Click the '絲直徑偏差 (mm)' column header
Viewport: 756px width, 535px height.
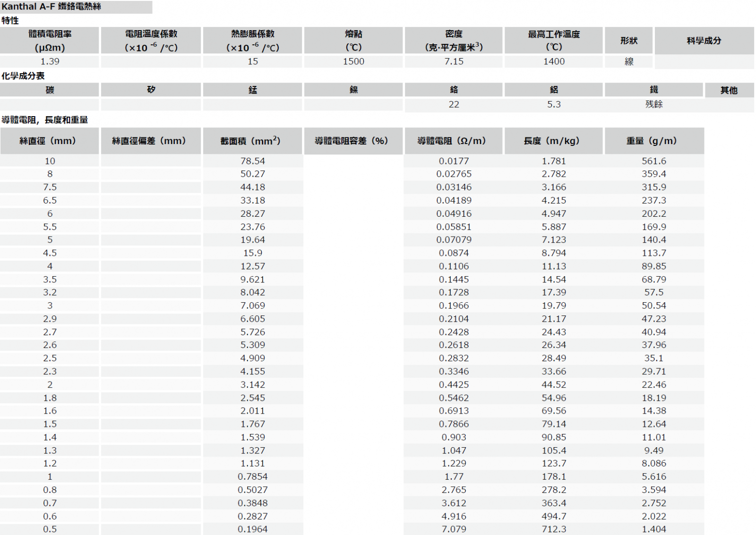[151, 141]
